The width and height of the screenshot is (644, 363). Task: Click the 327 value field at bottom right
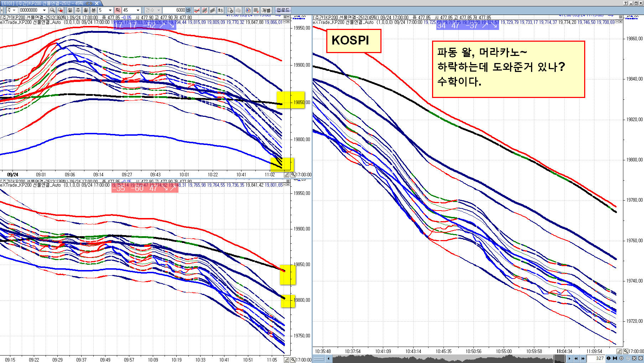596,358
